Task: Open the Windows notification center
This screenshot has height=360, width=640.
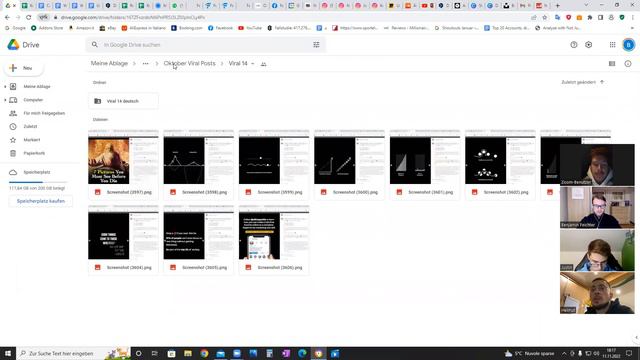Action: pyautogui.click(x=629, y=353)
